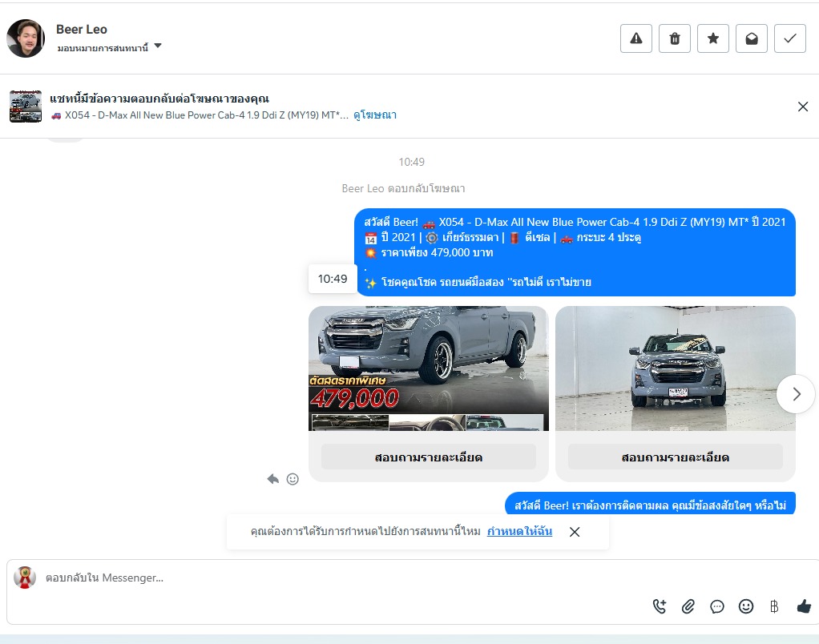
Task: Mark conversation done with the checkmark button
Action: [x=790, y=38]
